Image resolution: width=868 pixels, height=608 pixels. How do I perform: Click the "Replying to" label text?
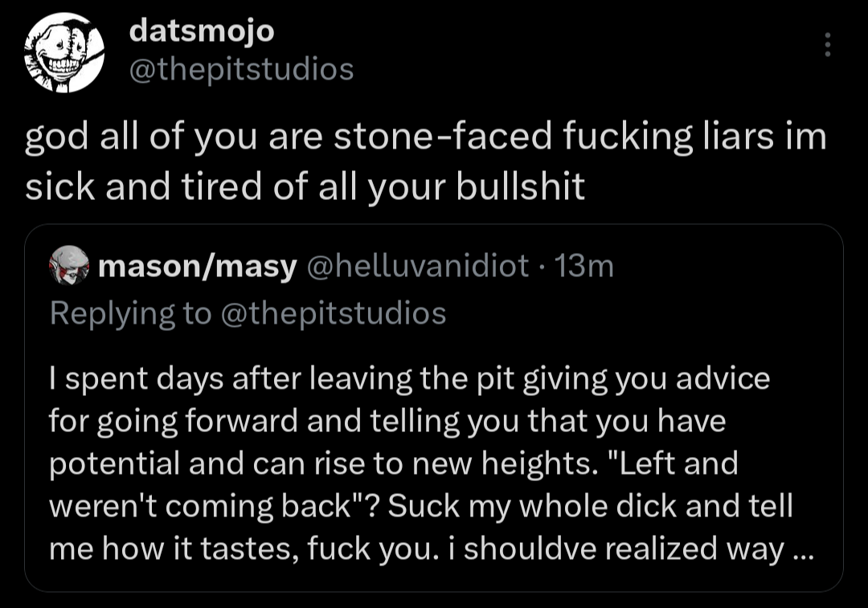(129, 313)
